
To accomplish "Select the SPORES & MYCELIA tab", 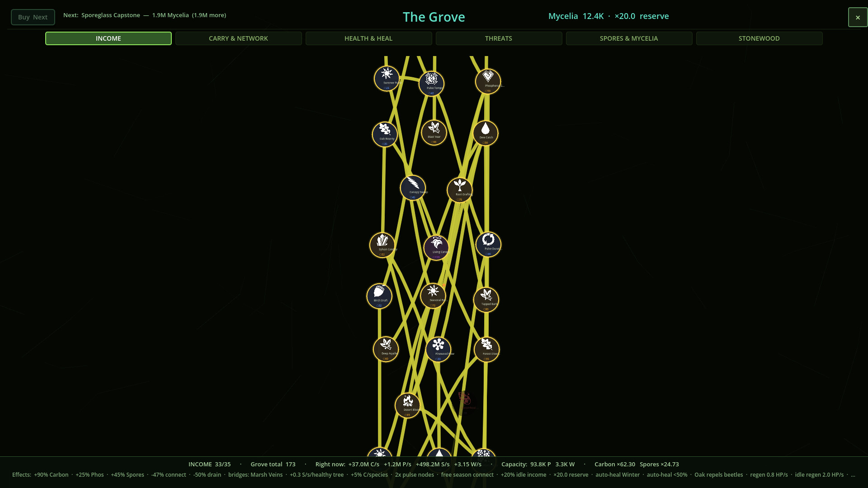I will pyautogui.click(x=629, y=38).
